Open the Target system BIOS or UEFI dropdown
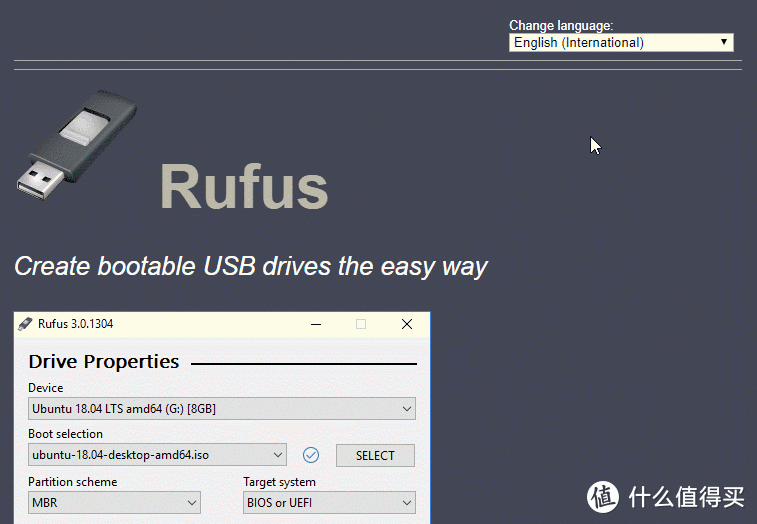757x524 pixels. (329, 503)
